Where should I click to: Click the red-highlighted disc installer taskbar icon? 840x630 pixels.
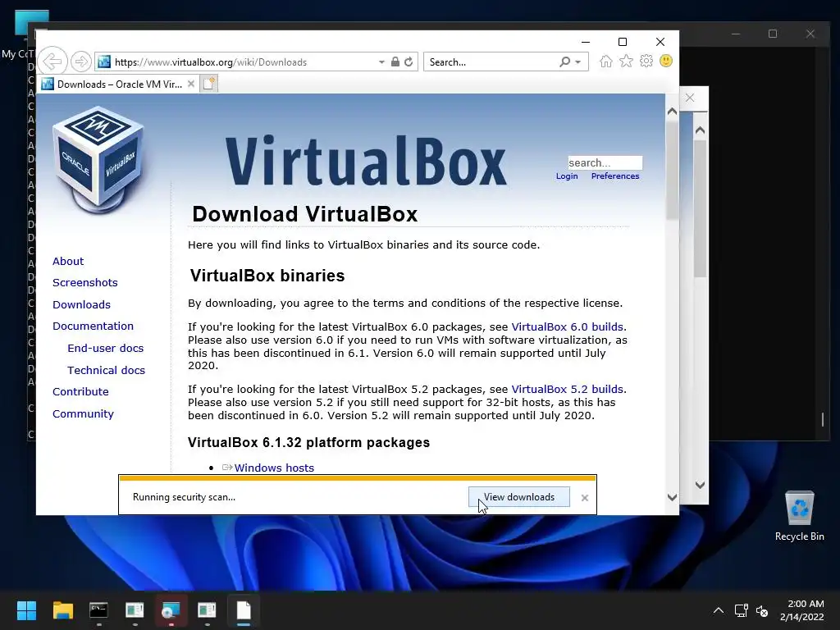(x=171, y=610)
